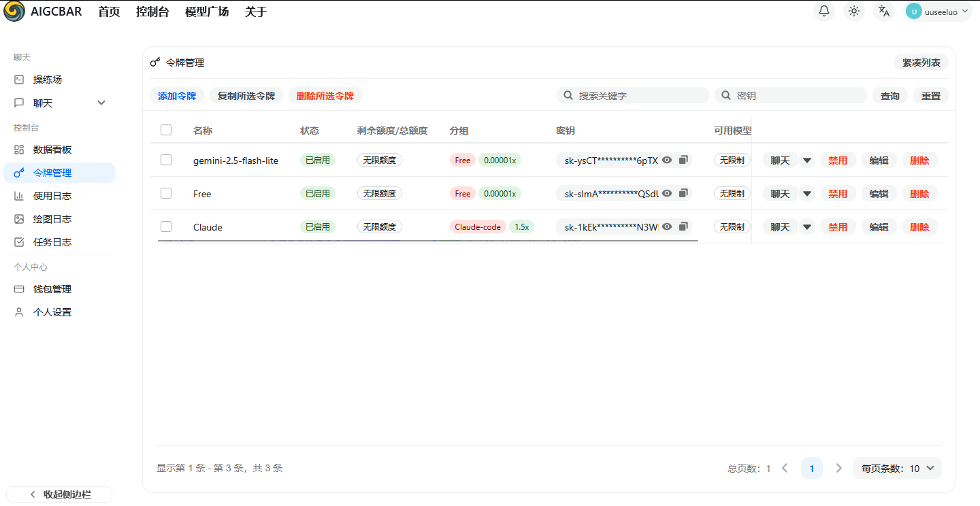Tick the select-all checkbox in table header
The image size is (980, 506).
(166, 130)
